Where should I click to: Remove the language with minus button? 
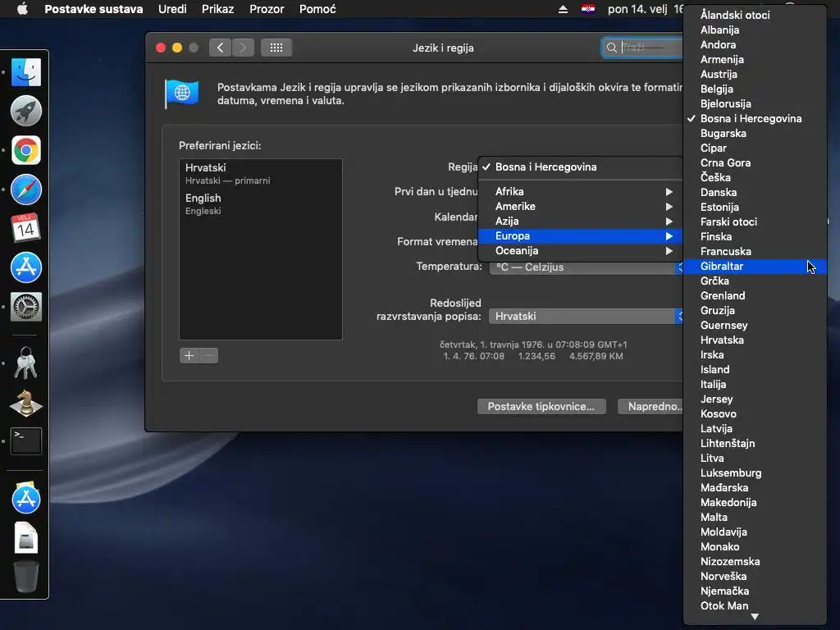[x=208, y=356]
